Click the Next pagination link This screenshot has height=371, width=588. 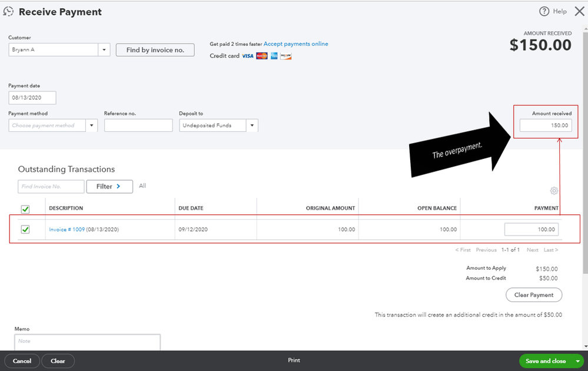[532, 250]
